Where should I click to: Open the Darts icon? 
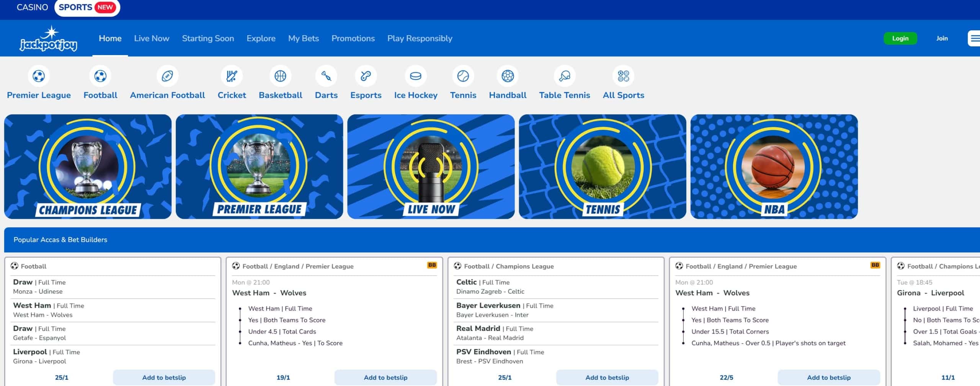(326, 76)
